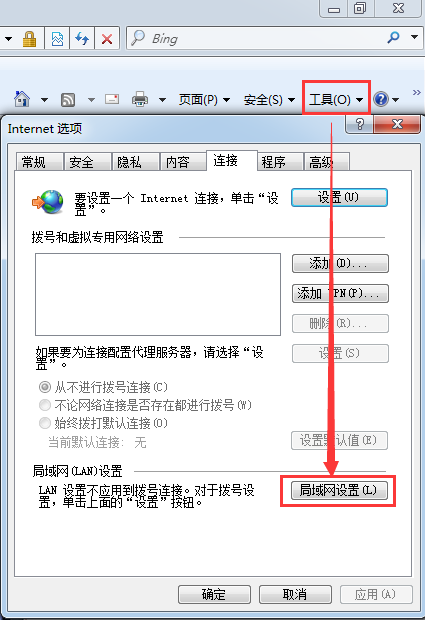Expand the 安全(S) dropdown menu
Viewport: 425px width, 620px height.
pyautogui.click(x=269, y=100)
